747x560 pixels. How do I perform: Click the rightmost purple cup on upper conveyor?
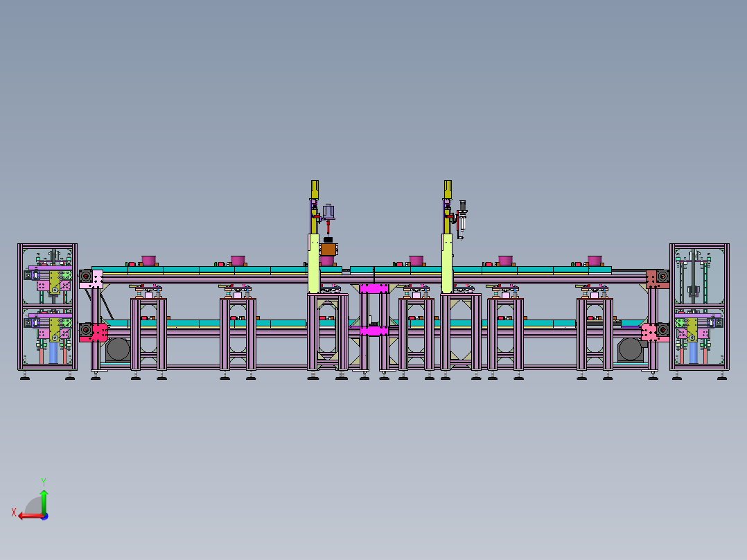(595, 261)
